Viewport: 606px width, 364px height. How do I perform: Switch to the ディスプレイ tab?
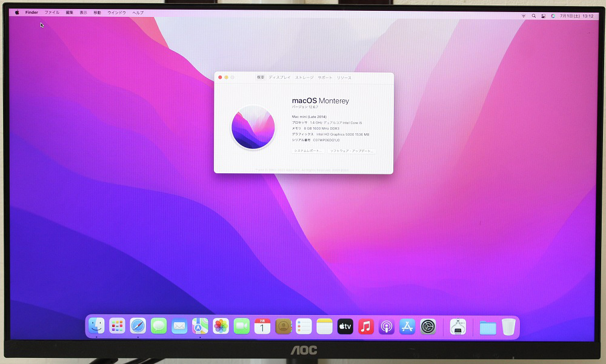[279, 78]
